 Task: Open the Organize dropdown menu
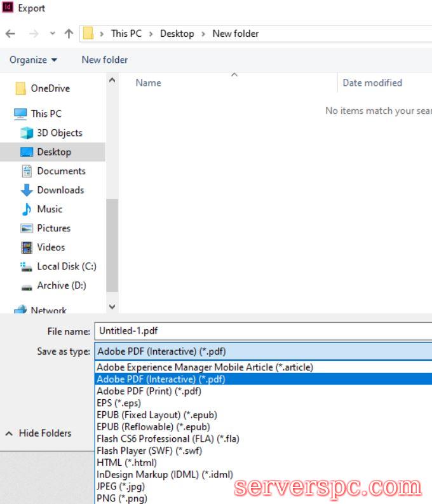(x=33, y=60)
